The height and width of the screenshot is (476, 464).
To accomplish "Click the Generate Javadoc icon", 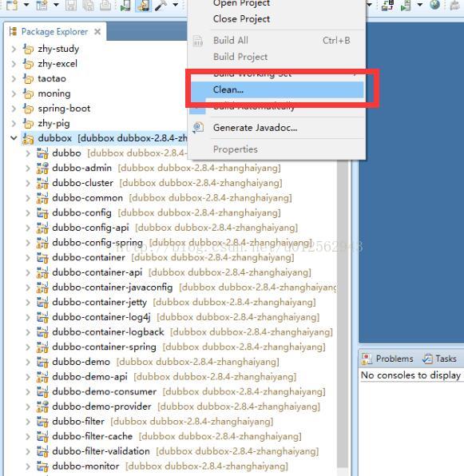I will pyautogui.click(x=198, y=127).
